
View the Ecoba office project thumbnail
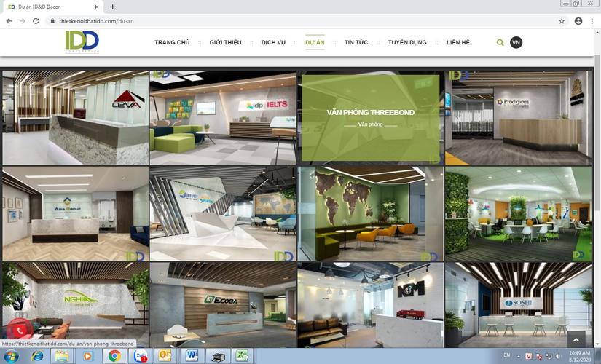click(222, 304)
